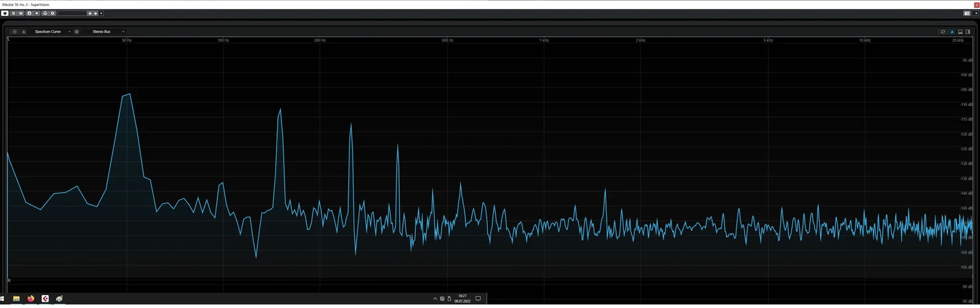Open the side-chain routing icon
The height and width of the screenshot is (308, 980).
(x=45, y=13)
